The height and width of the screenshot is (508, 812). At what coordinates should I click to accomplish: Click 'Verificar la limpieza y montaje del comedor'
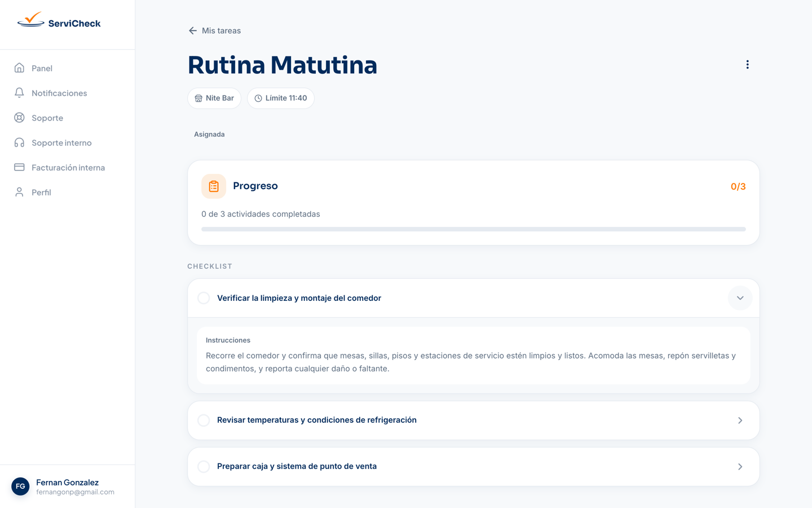click(x=299, y=298)
